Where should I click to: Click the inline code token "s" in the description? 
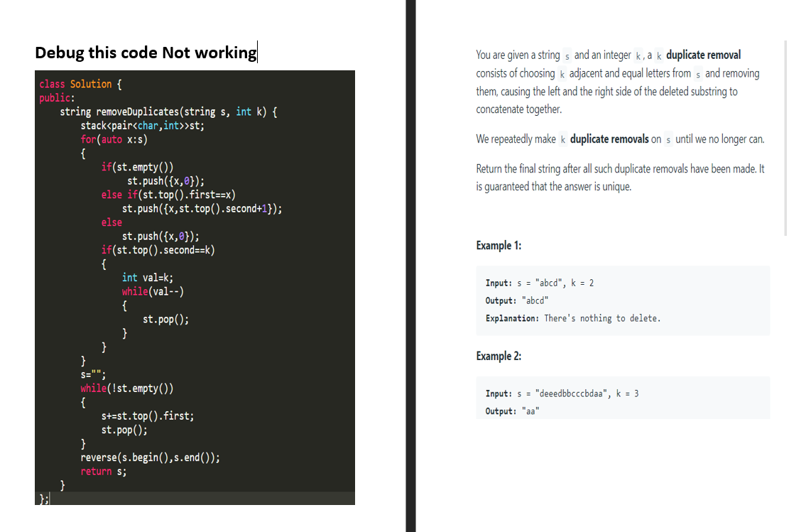(x=567, y=55)
